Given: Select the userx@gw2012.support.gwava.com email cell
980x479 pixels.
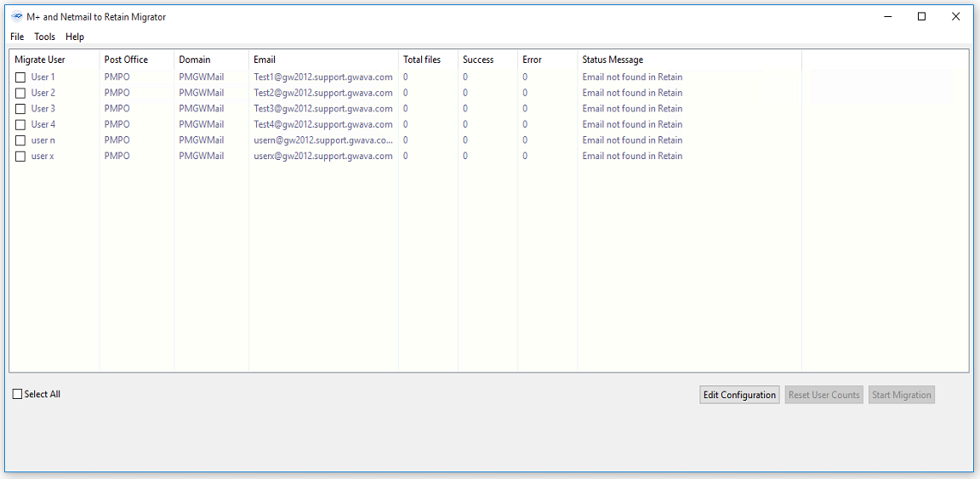Looking at the screenshot, I should coord(323,156).
